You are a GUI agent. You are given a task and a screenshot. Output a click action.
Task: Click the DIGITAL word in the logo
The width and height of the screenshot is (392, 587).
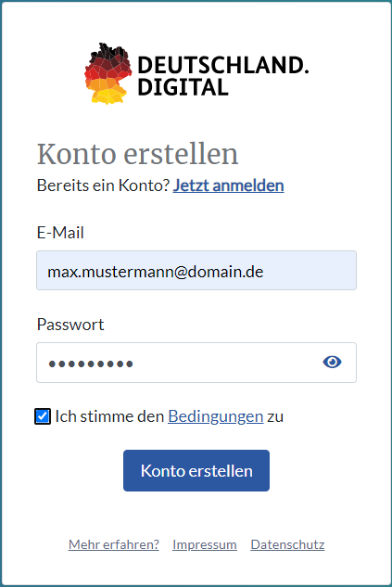pyautogui.click(x=183, y=87)
